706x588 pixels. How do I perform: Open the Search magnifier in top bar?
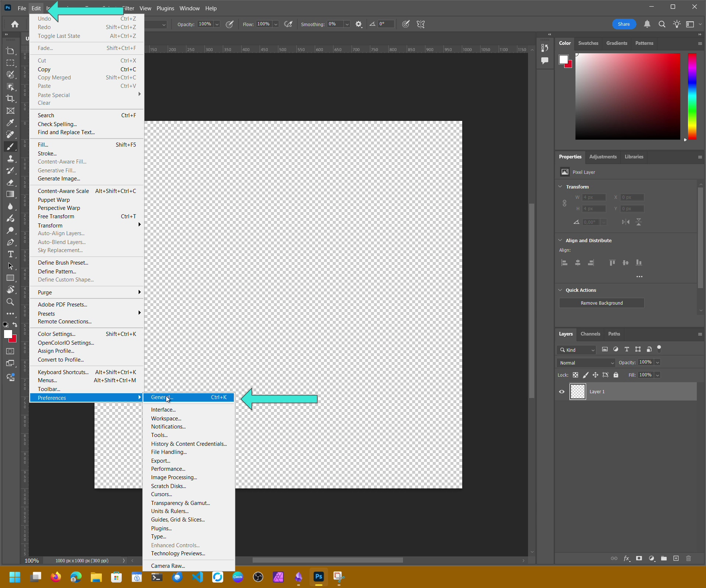pos(662,24)
